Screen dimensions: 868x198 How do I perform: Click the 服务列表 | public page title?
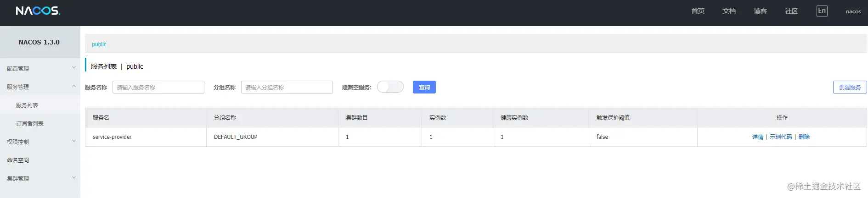[117, 66]
